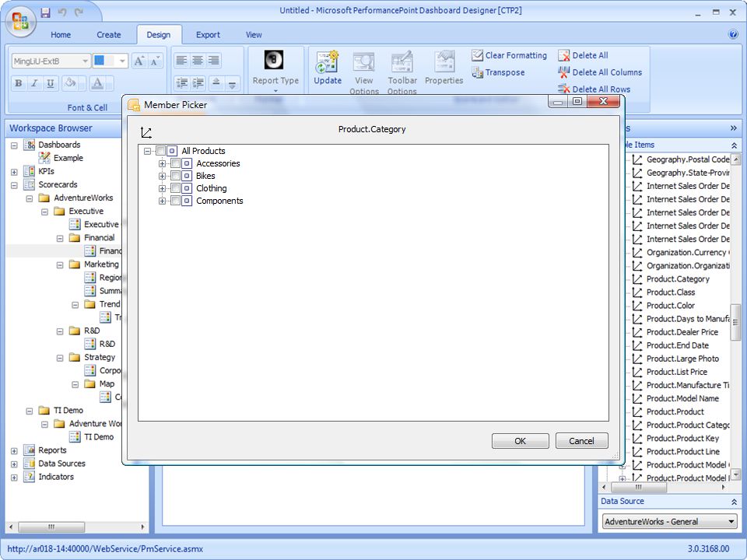Save using the quick access floppy icon
The width and height of the screenshot is (747, 560).
[45, 12]
